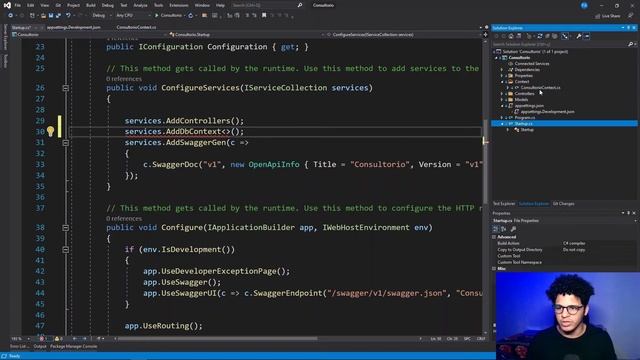The height and width of the screenshot is (360, 640).
Task: Open the File menu
Action: coord(18,5)
